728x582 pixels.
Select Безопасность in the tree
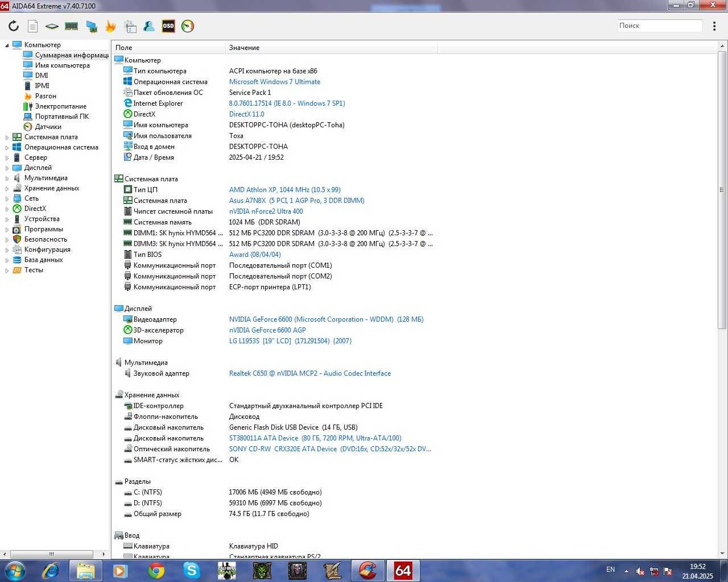pyautogui.click(x=45, y=239)
